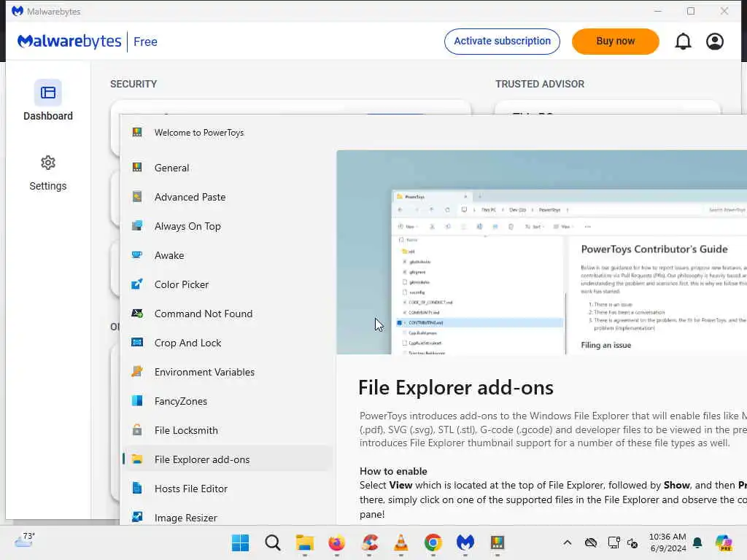Screen dimensions: 747x560
Task: Open Google Chrome from the taskbar
Action: click(433, 542)
